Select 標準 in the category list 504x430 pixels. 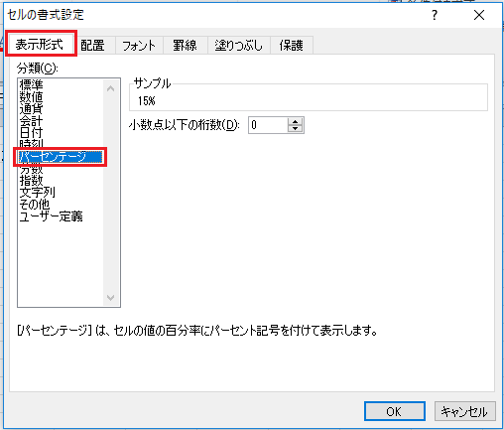click(x=32, y=85)
